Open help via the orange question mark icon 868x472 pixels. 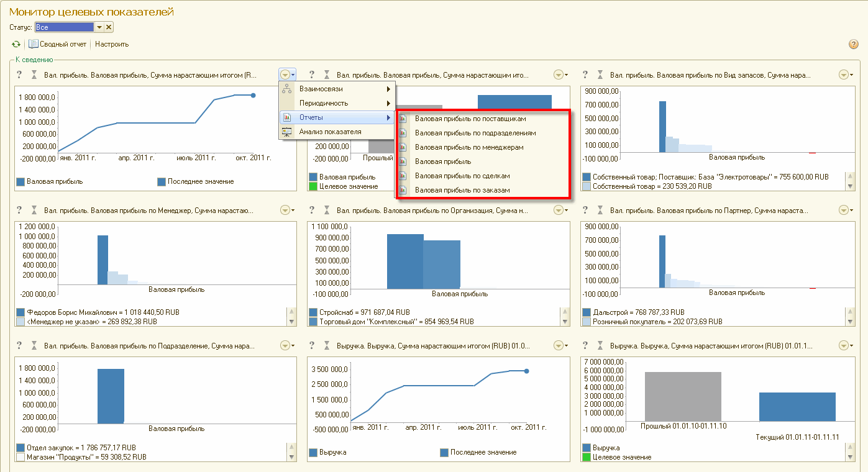[x=853, y=44]
